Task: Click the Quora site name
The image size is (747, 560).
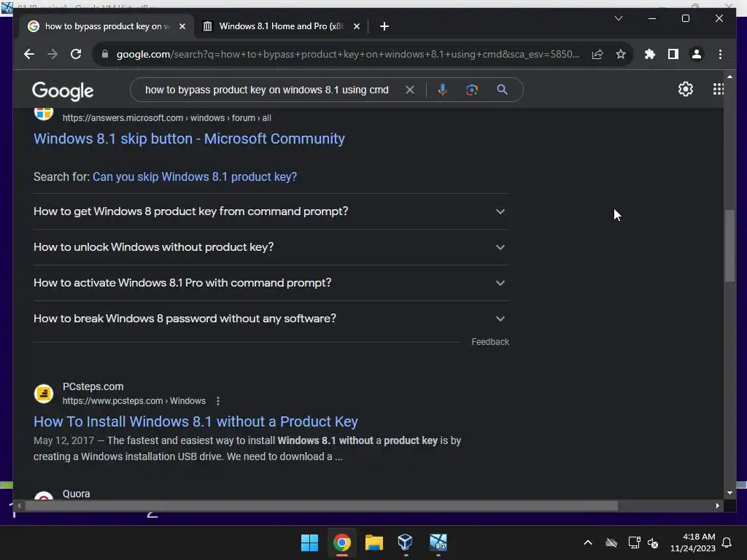Action: click(76, 494)
